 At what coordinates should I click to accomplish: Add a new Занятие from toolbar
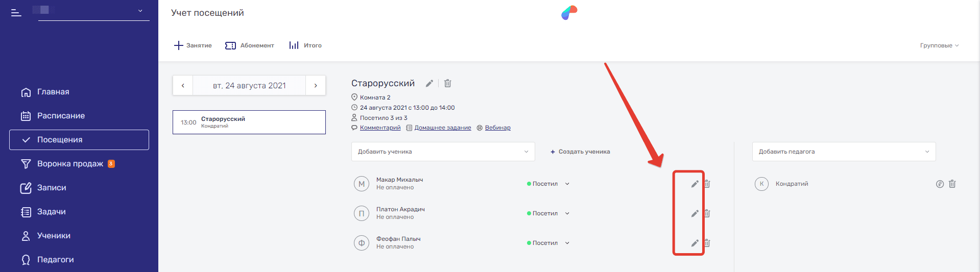[x=193, y=45]
